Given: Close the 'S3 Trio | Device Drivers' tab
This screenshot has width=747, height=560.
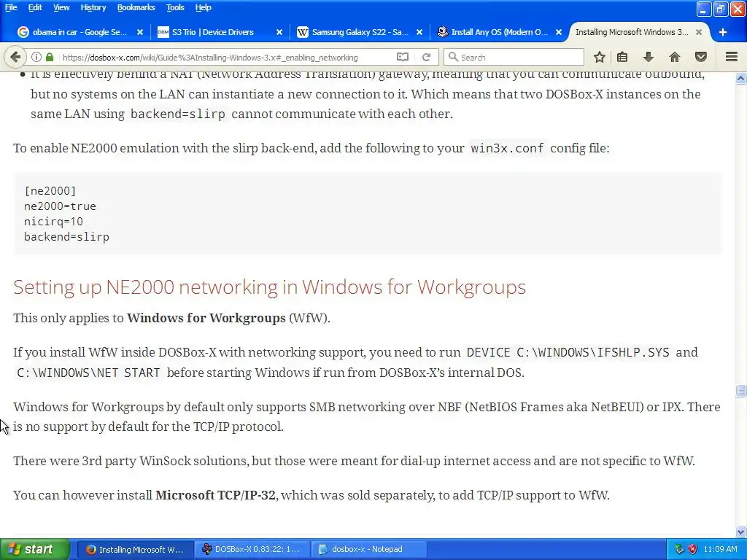Looking at the screenshot, I should [279, 32].
